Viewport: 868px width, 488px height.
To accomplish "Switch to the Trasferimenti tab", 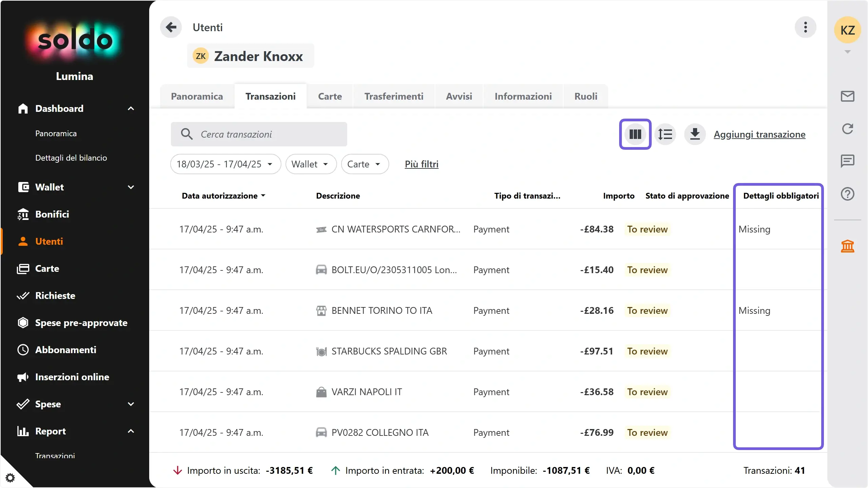I will [394, 96].
